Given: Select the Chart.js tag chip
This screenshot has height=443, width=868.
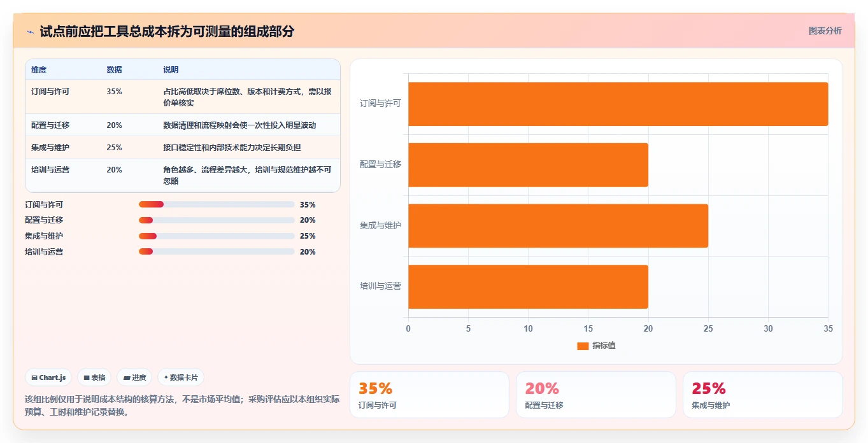Looking at the screenshot, I should (x=49, y=377).
